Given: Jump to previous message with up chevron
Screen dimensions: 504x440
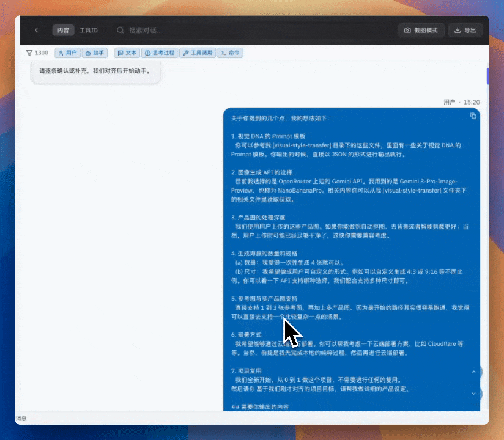Looking at the screenshot, I should (x=473, y=372).
